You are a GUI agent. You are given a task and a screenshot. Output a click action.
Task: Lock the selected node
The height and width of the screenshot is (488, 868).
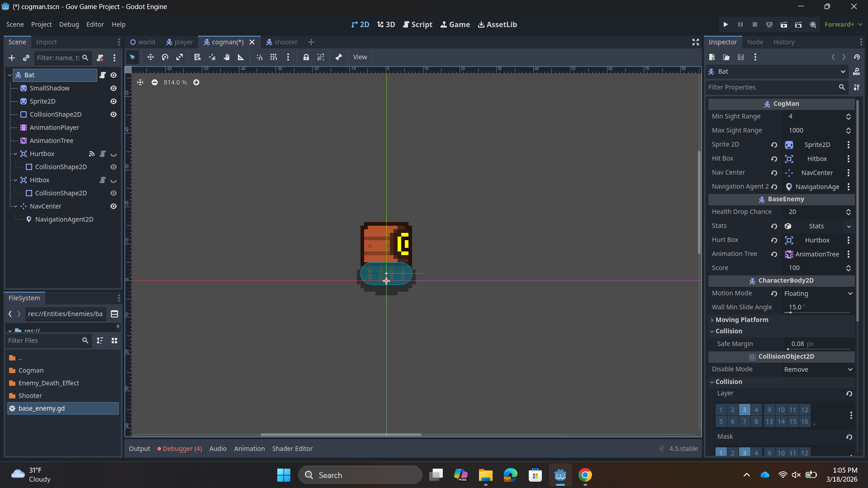pyautogui.click(x=306, y=57)
